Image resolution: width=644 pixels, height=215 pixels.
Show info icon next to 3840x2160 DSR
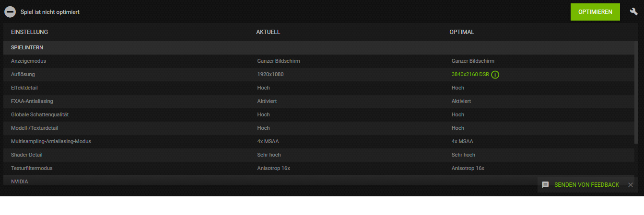tap(495, 75)
